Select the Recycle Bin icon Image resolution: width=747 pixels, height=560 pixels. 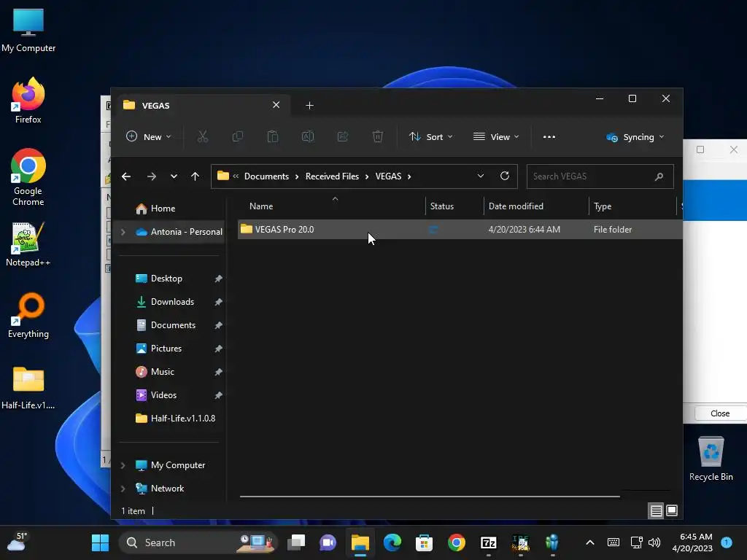711,459
